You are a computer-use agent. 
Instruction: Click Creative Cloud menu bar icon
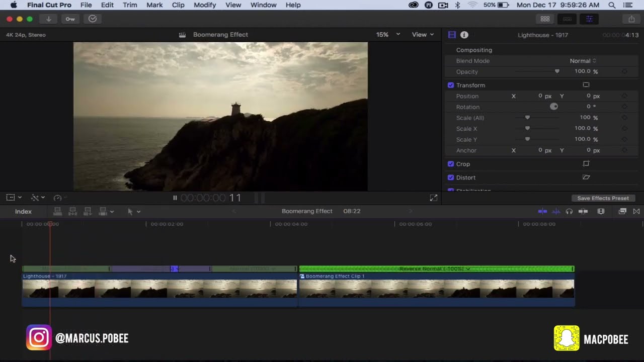point(414,5)
